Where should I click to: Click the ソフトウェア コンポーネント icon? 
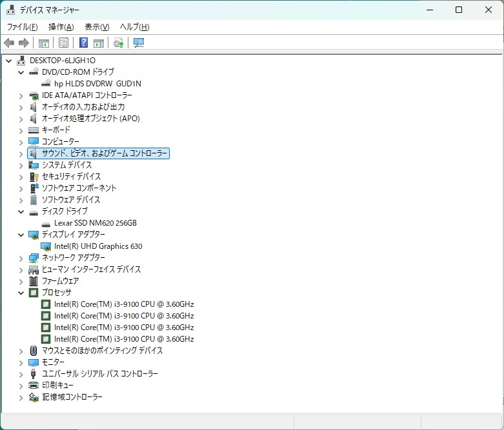coord(34,188)
